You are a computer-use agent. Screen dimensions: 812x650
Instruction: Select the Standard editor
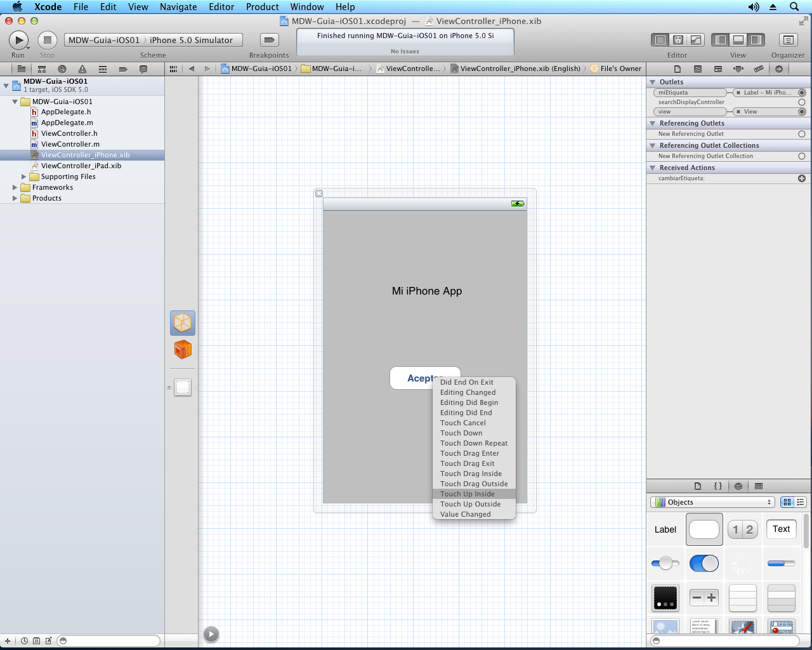click(x=660, y=40)
